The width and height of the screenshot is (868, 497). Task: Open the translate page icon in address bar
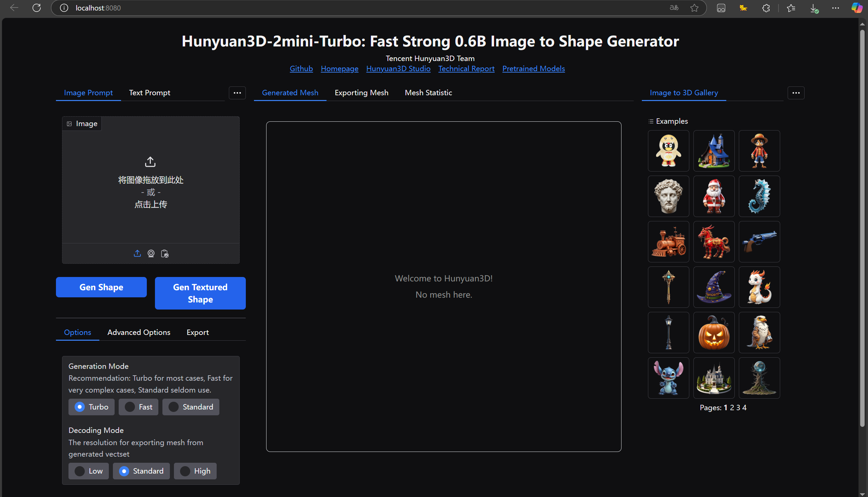click(674, 8)
